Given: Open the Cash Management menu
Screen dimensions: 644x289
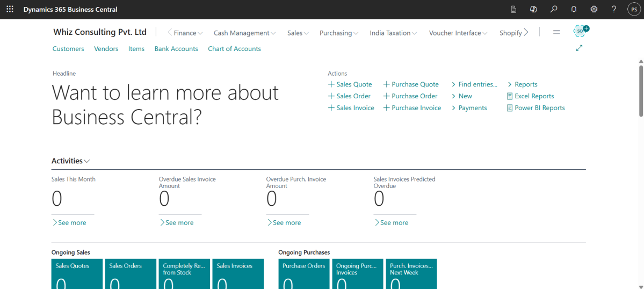Looking at the screenshot, I should [244, 33].
